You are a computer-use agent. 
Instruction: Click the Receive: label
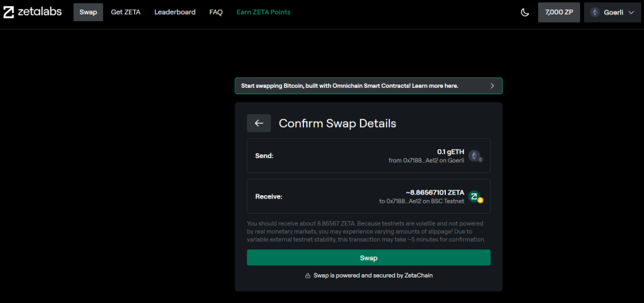tap(268, 197)
